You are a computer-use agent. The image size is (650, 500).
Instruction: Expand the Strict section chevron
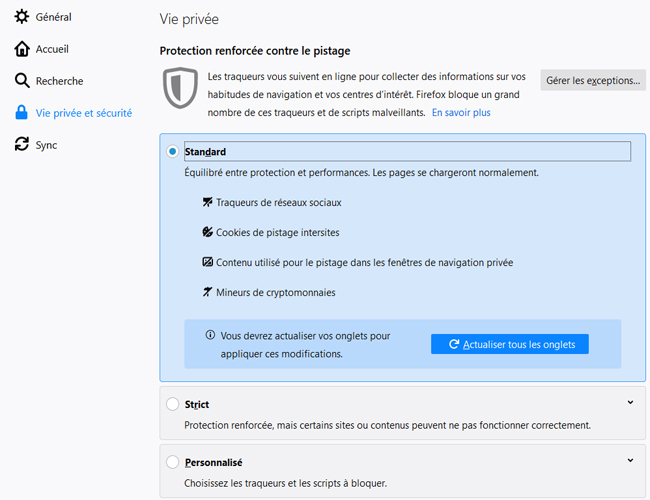[630, 403]
